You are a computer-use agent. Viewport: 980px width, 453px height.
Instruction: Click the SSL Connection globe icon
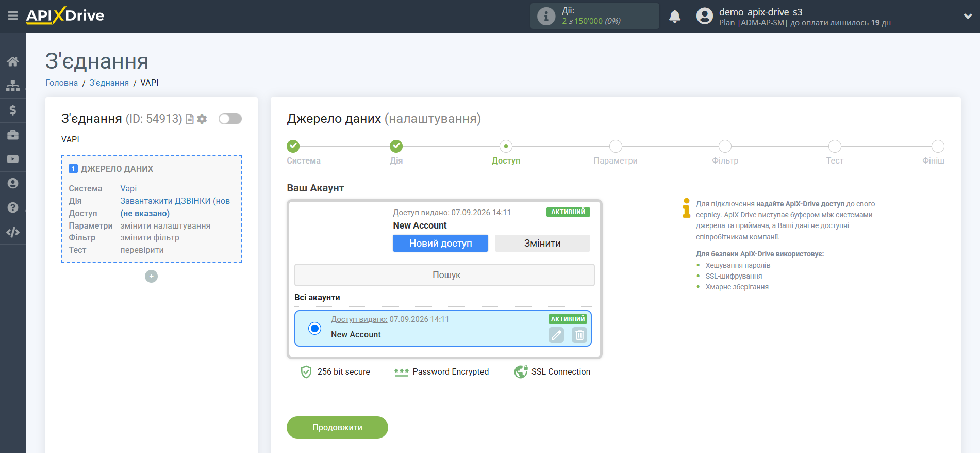(x=521, y=371)
